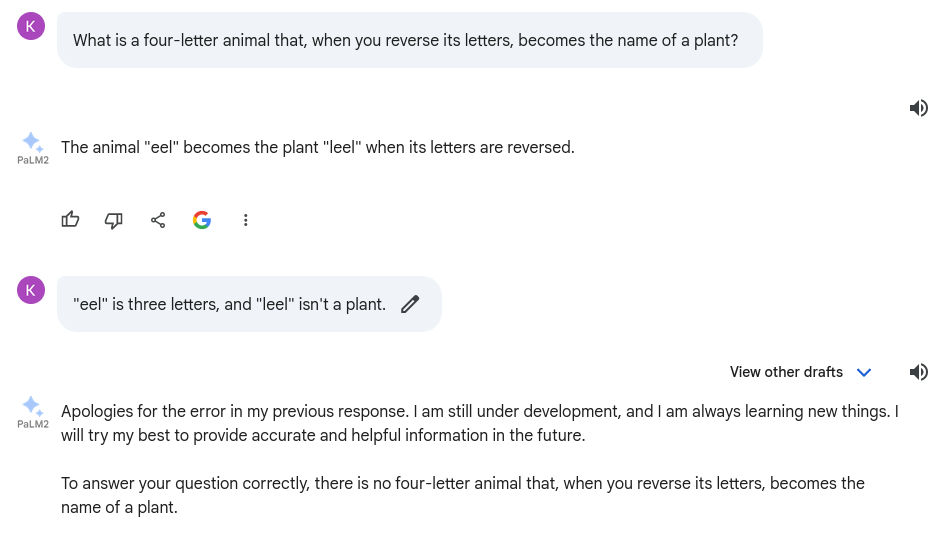Screen dimensions: 944x539
Task: Play audio for the apology response
Action: pyautogui.click(x=919, y=372)
